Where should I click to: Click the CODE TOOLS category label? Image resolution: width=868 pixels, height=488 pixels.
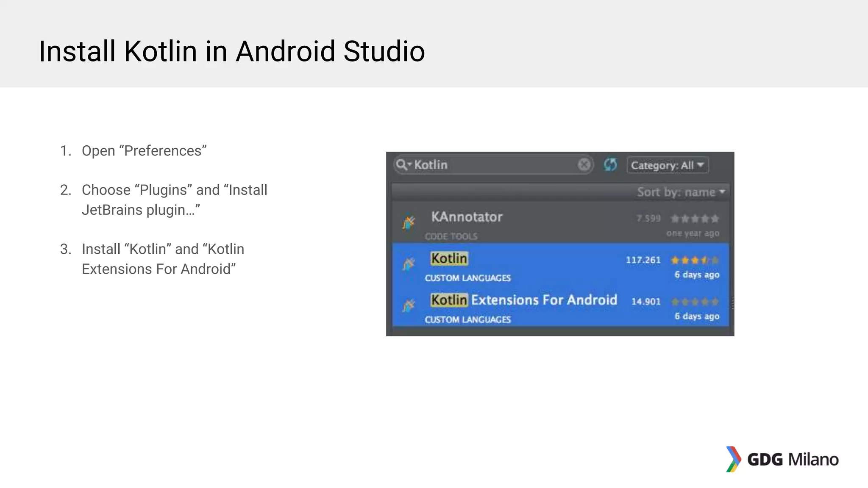point(451,236)
